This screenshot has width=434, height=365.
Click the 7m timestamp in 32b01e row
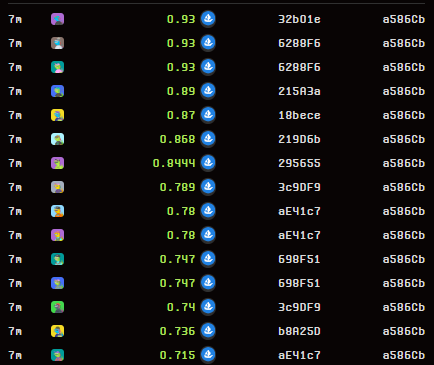point(15,19)
